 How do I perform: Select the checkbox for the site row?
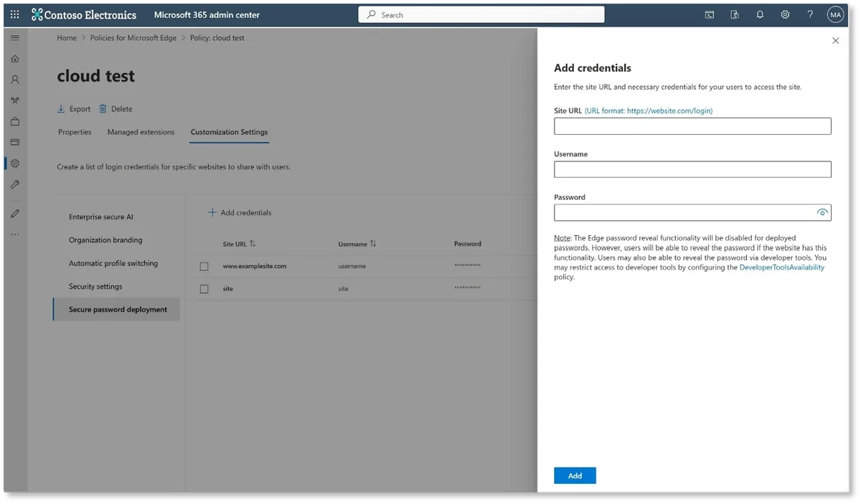[204, 289]
